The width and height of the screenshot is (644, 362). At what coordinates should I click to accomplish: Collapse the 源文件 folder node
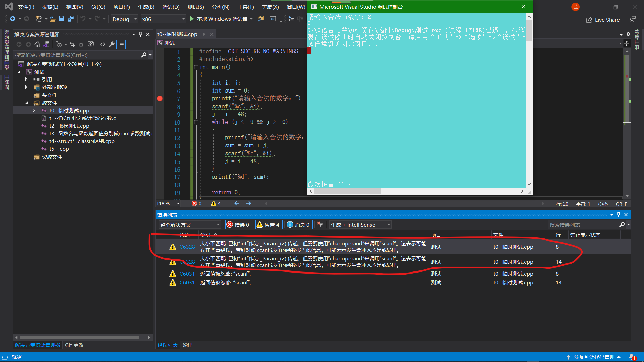(27, 103)
